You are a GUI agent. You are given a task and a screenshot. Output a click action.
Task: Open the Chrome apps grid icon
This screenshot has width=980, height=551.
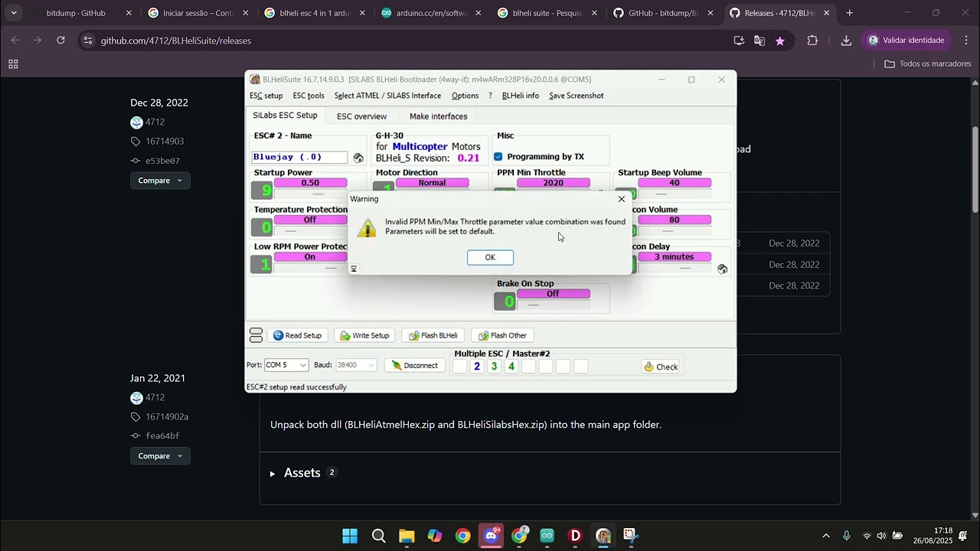point(13,64)
